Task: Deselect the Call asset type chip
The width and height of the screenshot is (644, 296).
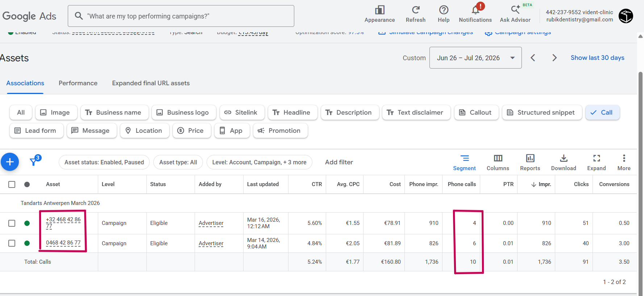Action: point(602,112)
